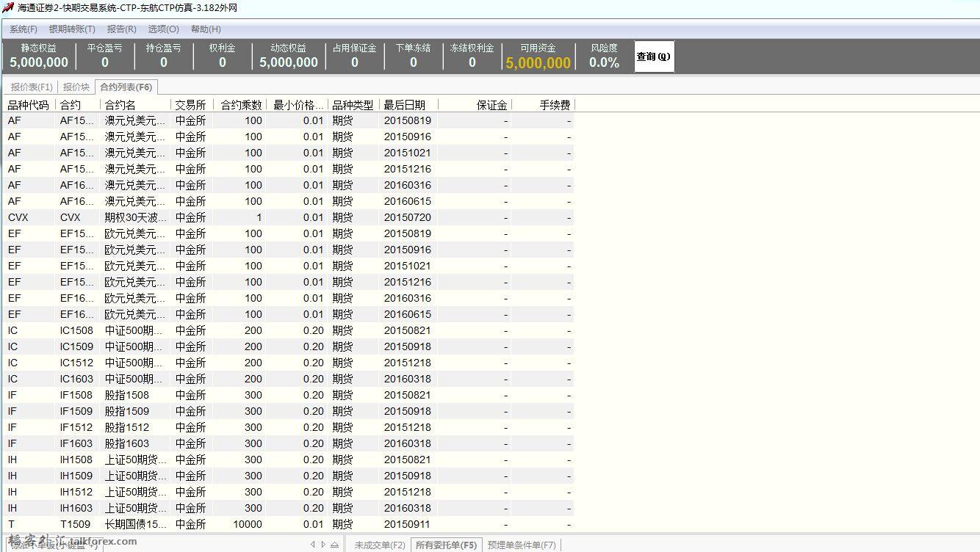
Task: Select the T1509 contract row
Action: click(288, 524)
